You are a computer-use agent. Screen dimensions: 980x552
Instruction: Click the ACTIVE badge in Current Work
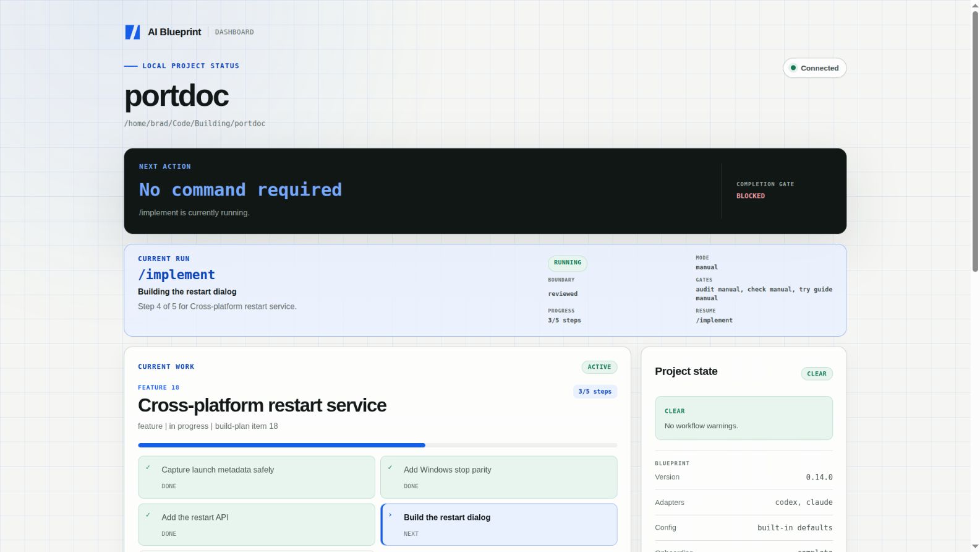(x=599, y=367)
